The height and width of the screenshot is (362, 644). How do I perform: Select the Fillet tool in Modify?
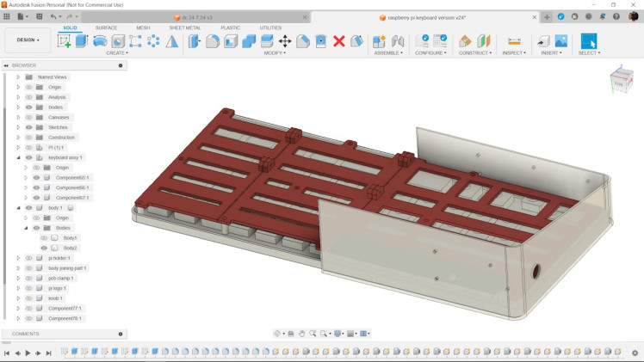point(213,40)
